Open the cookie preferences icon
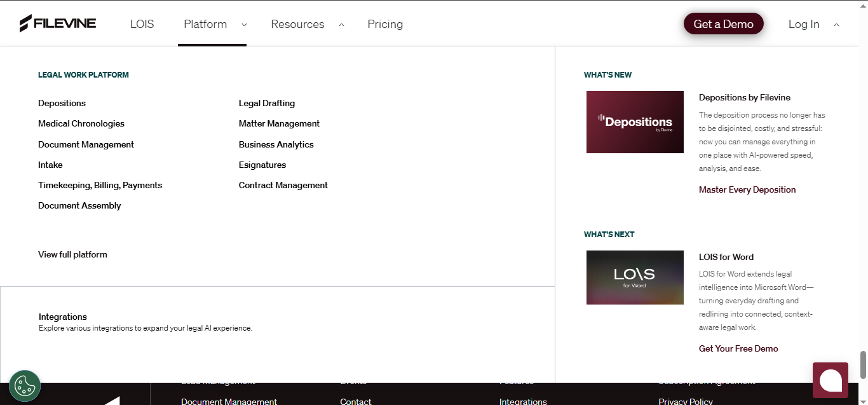This screenshot has height=405, width=868. (x=24, y=385)
